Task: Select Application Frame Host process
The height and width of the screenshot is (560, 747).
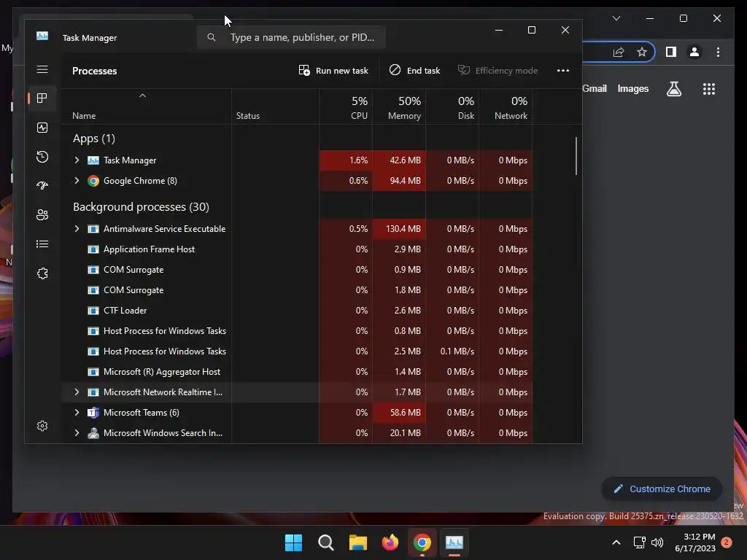Action: pos(296,249)
